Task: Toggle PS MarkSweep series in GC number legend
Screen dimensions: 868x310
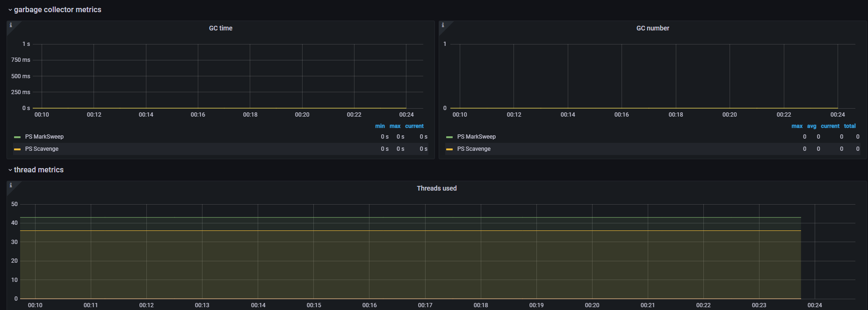Action: tap(476, 137)
